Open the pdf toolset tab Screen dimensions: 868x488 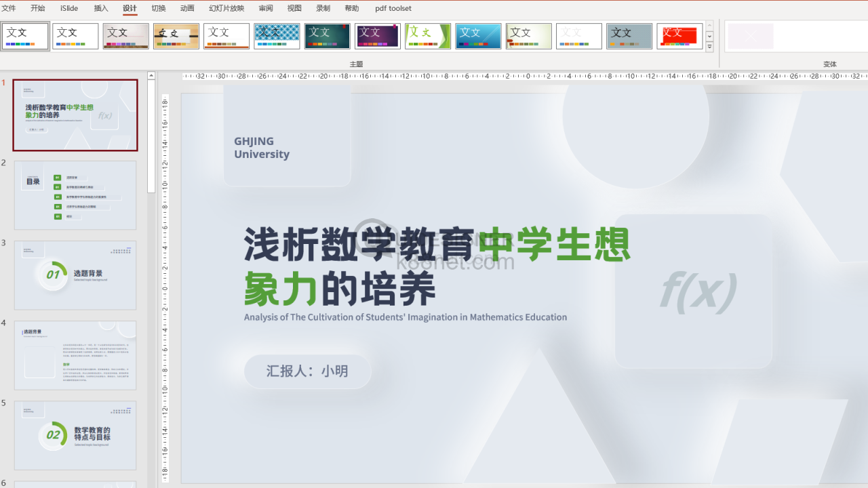393,8
